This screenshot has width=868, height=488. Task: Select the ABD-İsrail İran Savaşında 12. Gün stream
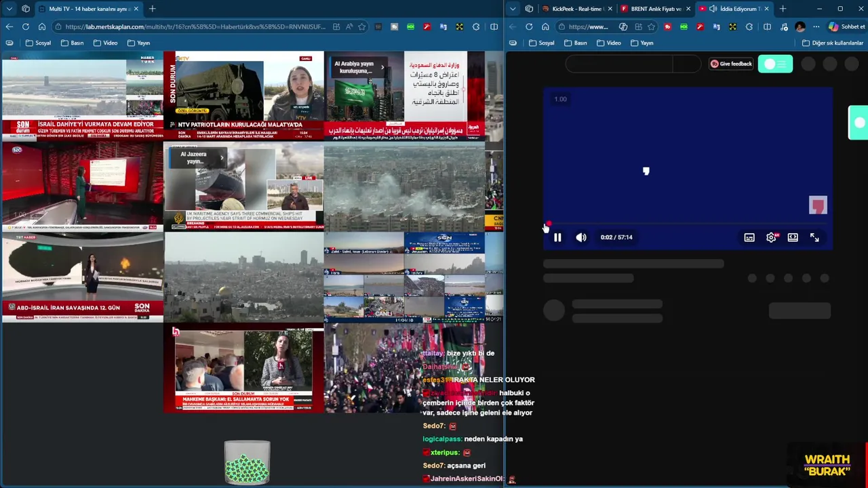coord(82,277)
